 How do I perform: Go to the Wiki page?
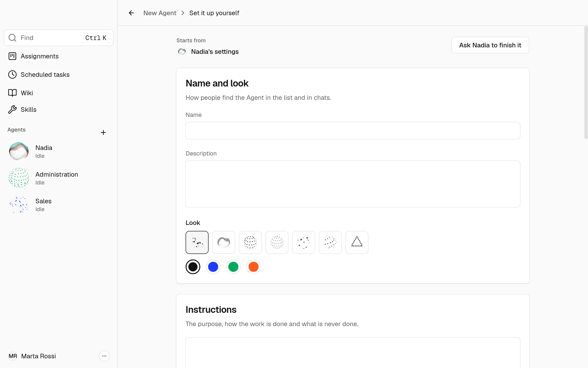pyautogui.click(x=58, y=93)
